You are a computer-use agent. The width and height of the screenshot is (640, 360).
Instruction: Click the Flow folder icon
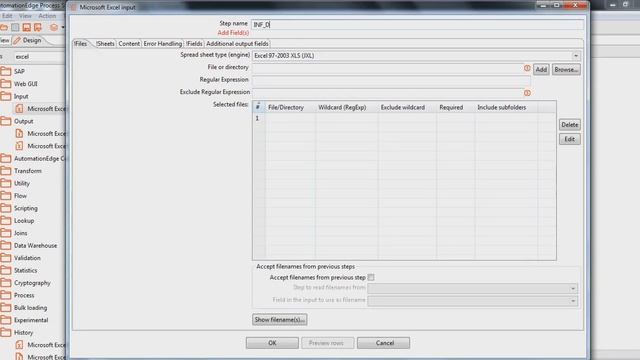6,196
